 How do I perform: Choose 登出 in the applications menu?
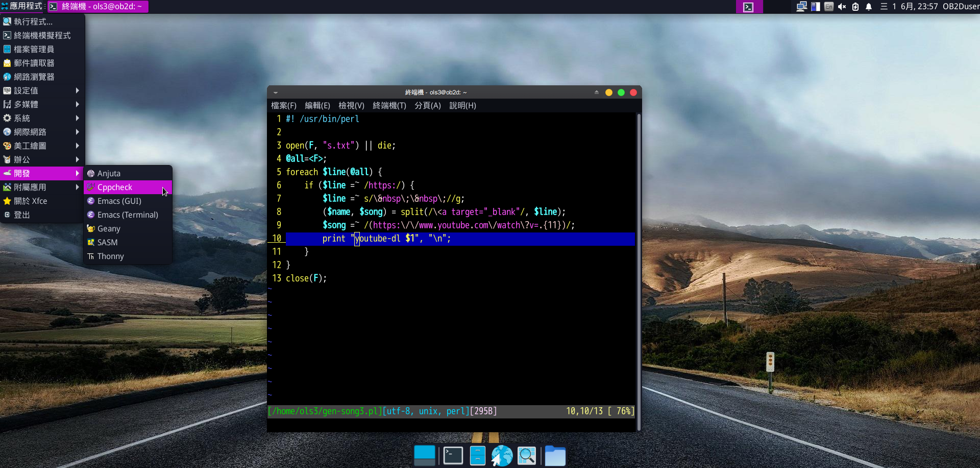[42, 215]
